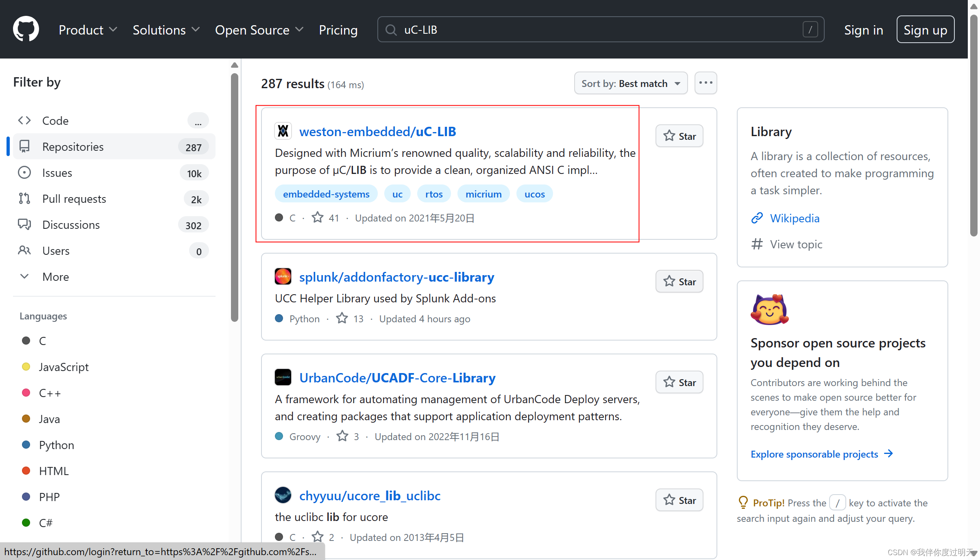Screen dimensions: 980x560
Task: Open the Pricing menu item
Action: (338, 30)
